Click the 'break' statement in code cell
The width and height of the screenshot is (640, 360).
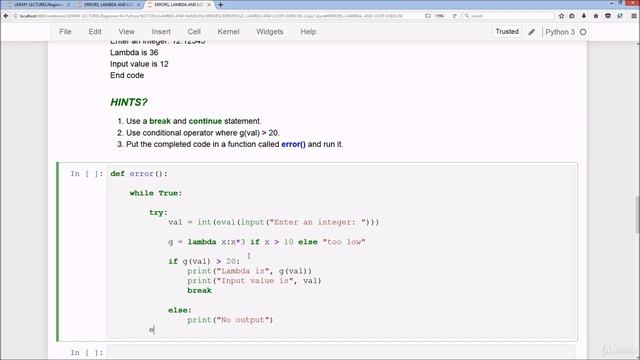coord(199,291)
